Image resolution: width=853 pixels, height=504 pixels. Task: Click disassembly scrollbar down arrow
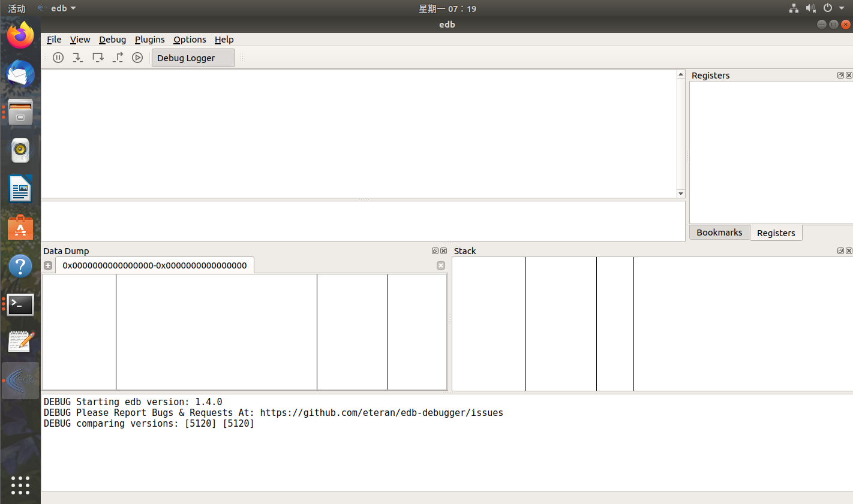[x=681, y=194]
